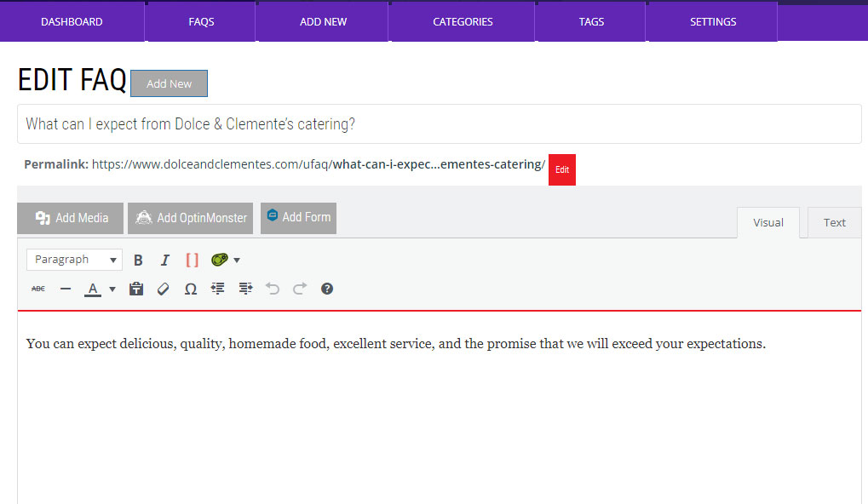The width and height of the screenshot is (868, 504).
Task: Open the Settings tab
Action: point(713,22)
